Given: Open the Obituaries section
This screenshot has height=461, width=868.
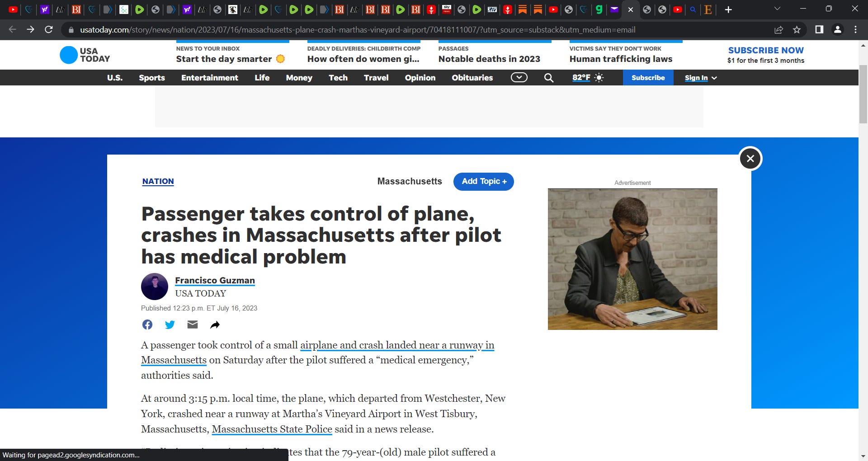Looking at the screenshot, I should point(472,78).
